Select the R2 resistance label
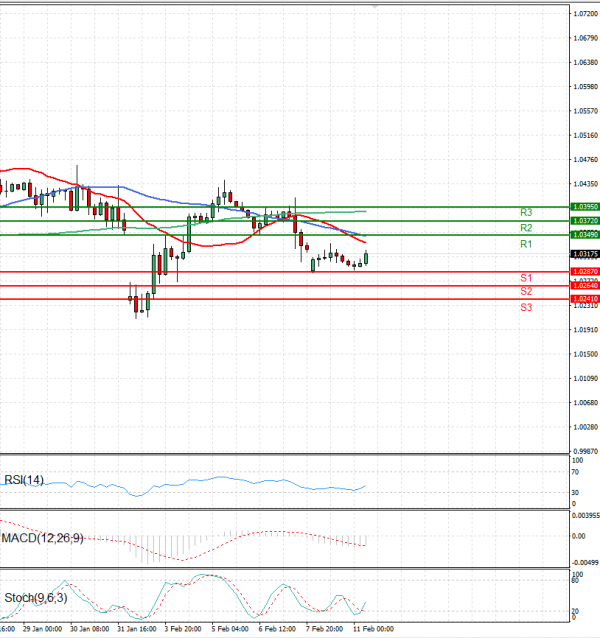This screenshot has width=600, height=638. click(525, 228)
